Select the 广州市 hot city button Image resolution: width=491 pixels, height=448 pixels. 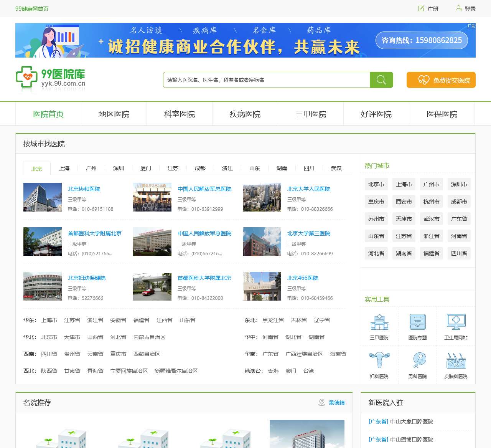click(431, 184)
